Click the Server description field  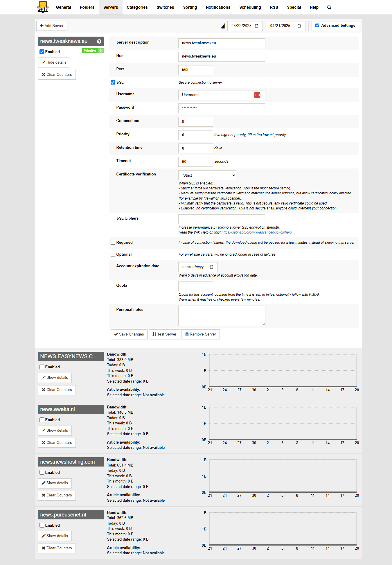pyautogui.click(x=222, y=43)
